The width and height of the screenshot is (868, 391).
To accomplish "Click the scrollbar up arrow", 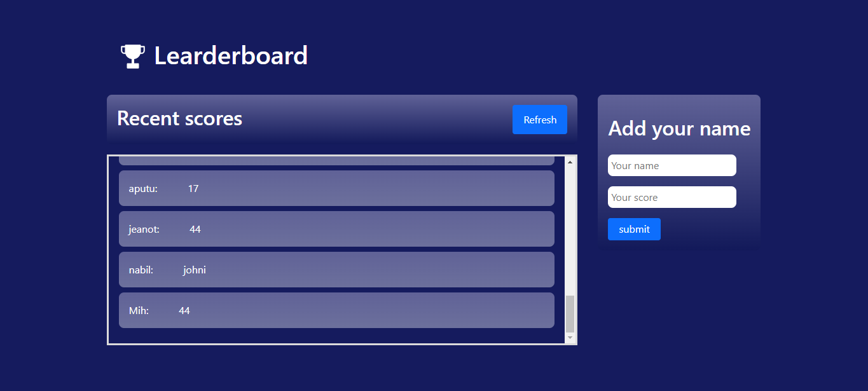I will [569, 161].
